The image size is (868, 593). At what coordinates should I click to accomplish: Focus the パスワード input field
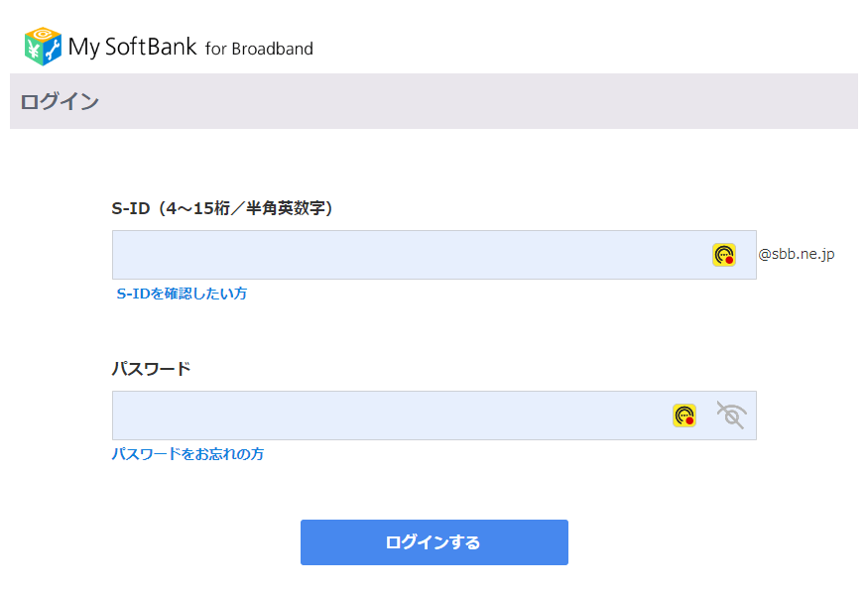pyautogui.click(x=387, y=415)
